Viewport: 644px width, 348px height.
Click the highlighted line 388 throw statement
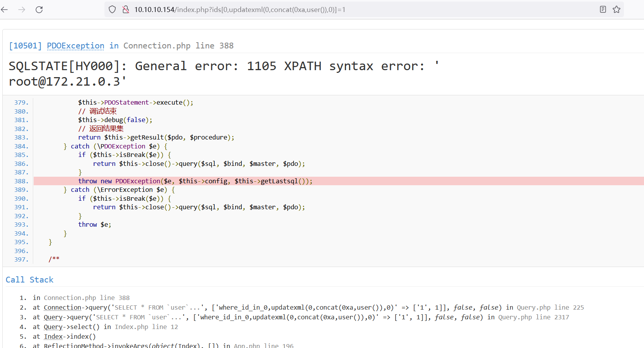[x=195, y=181]
